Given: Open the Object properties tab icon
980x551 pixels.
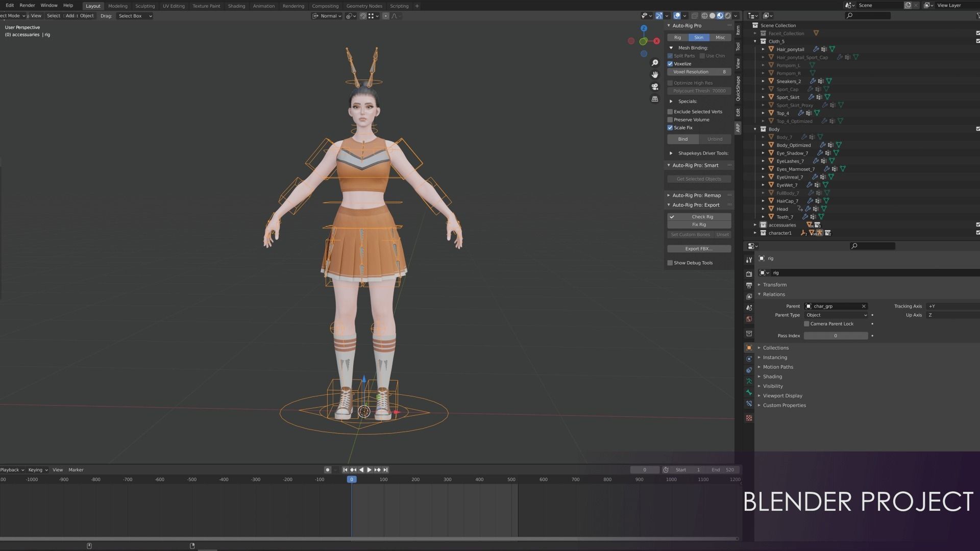Looking at the screenshot, I should point(749,347).
